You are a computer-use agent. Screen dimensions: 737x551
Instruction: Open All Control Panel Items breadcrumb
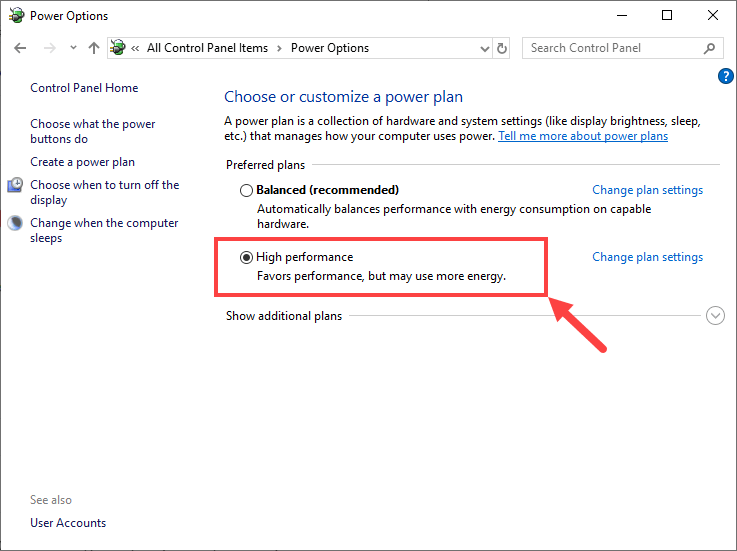(x=207, y=48)
